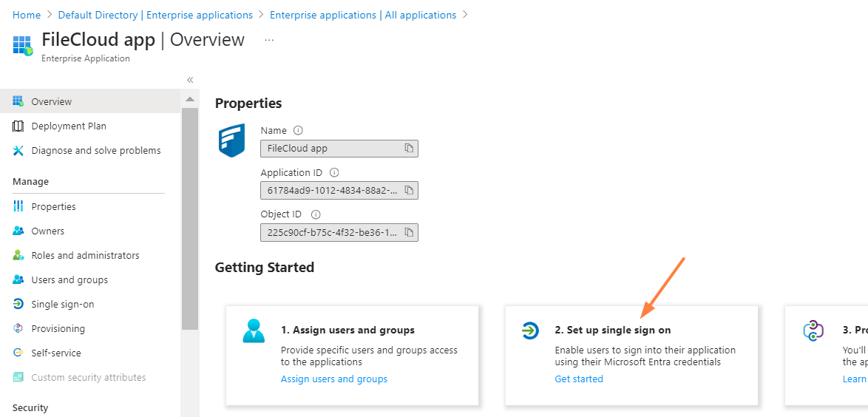Open Deployment Plan in the sidebar

tap(69, 126)
